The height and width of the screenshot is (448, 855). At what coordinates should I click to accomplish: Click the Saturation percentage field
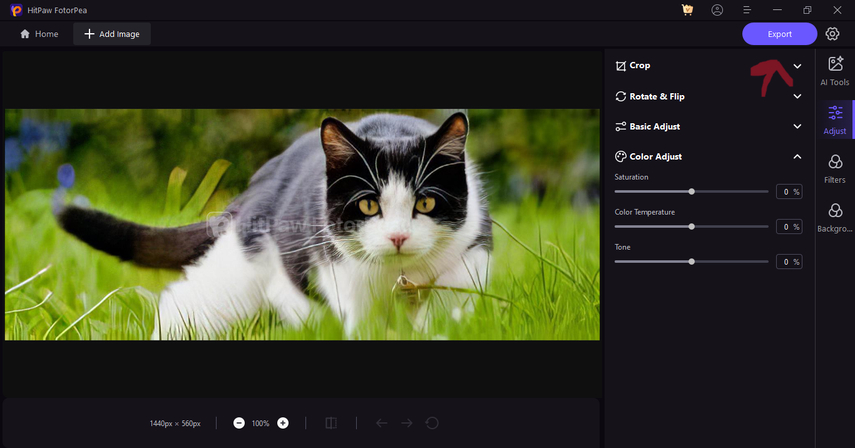789,192
